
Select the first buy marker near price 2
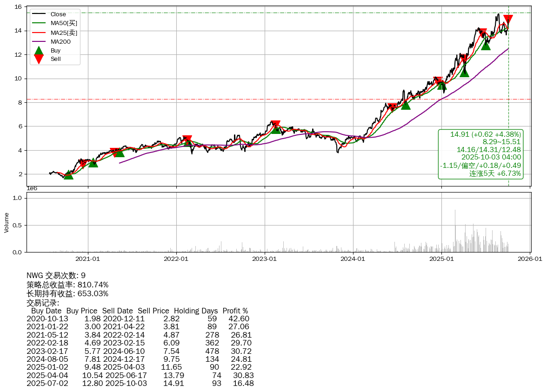point(68,174)
